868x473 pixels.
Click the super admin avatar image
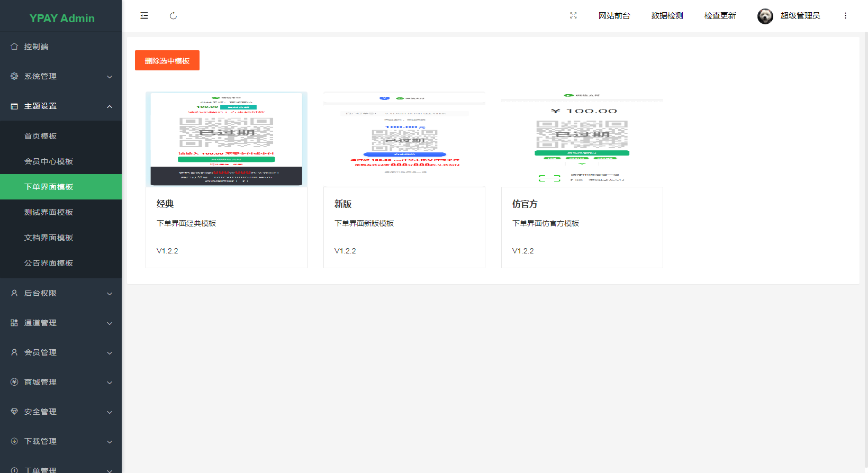tap(765, 16)
